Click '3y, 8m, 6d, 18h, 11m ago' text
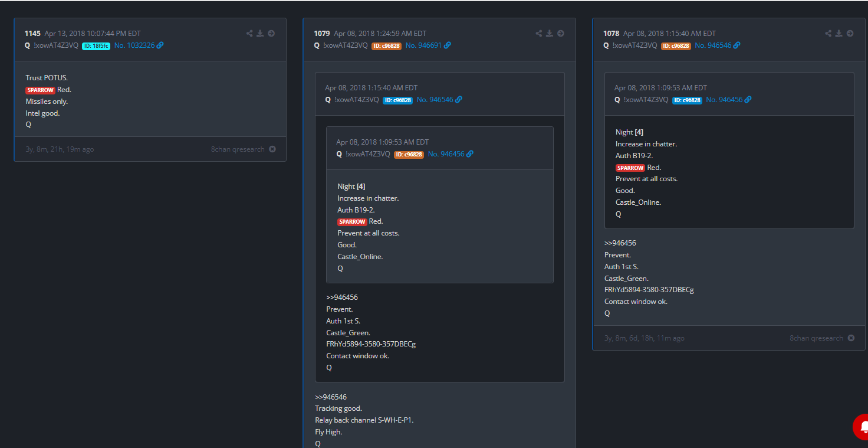This screenshot has width=868, height=448. (645, 338)
